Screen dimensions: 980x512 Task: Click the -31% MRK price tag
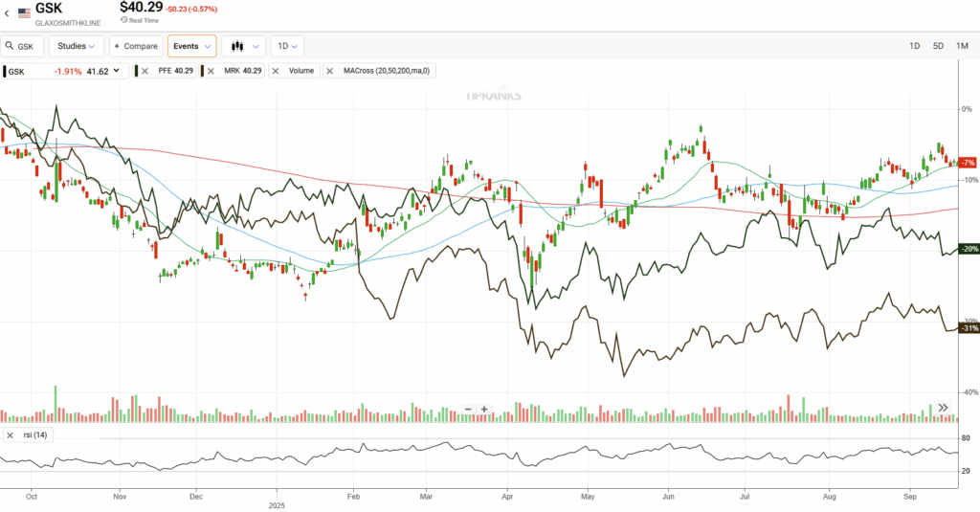pyautogui.click(x=969, y=328)
